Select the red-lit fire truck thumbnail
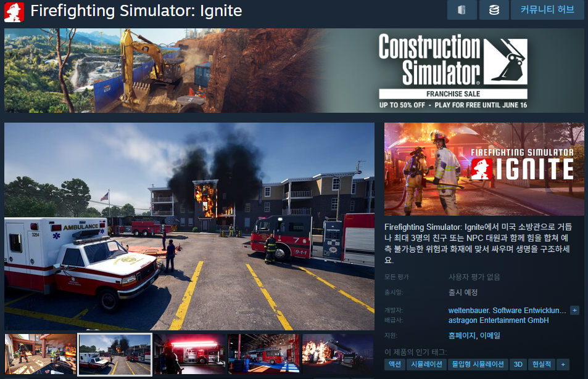Viewport: 588px width, 379px height. 190,354
